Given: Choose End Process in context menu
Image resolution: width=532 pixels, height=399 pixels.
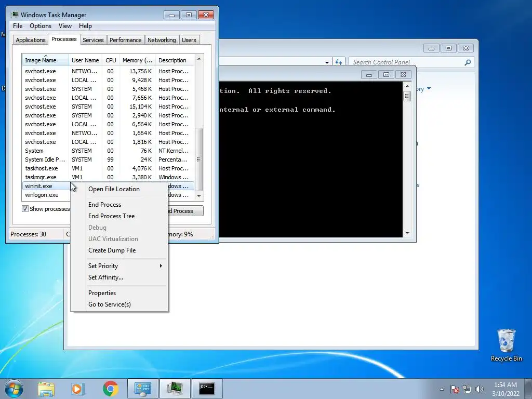Looking at the screenshot, I should click(x=119, y=205).
